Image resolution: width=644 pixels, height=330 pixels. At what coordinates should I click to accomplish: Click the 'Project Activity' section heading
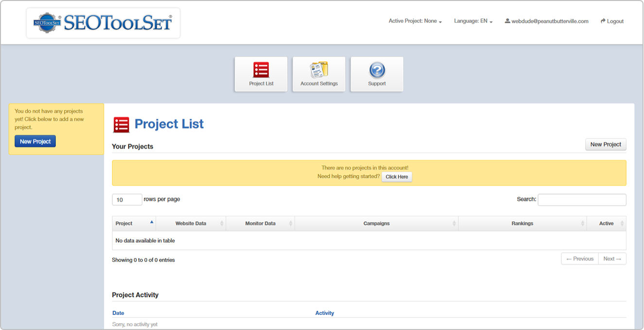click(x=135, y=295)
